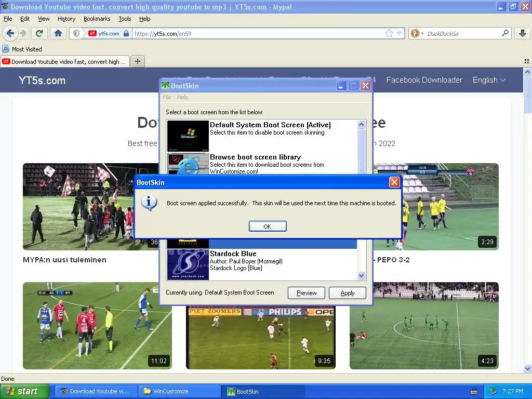Image resolution: width=532 pixels, height=399 pixels.
Task: Select Default System Boot Screen list item
Action: pyautogui.click(x=262, y=136)
